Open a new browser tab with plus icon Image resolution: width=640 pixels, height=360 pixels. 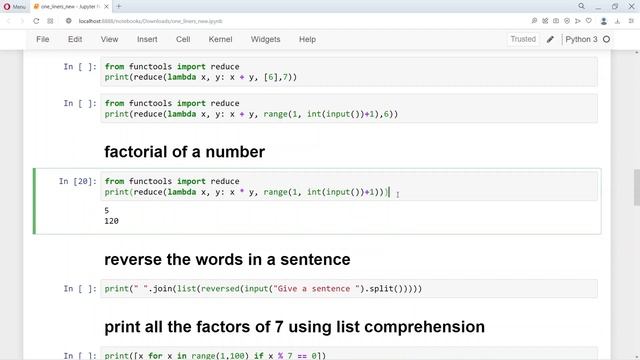click(x=119, y=7)
